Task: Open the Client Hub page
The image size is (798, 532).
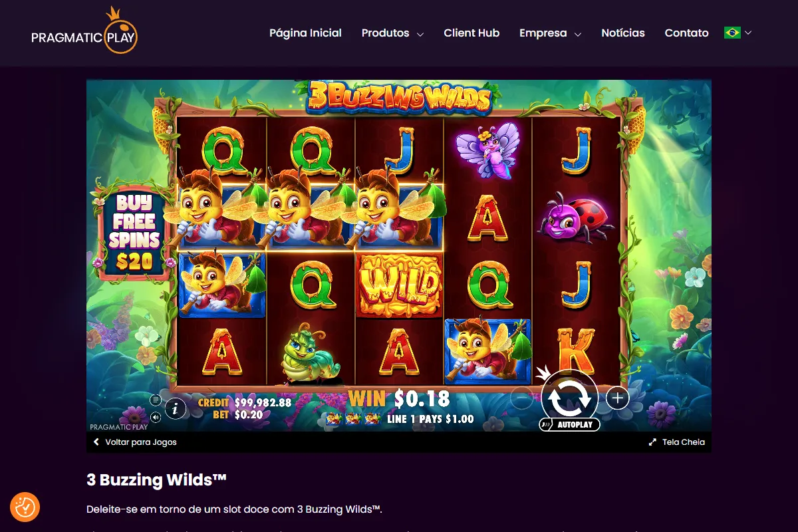Action: tap(471, 33)
